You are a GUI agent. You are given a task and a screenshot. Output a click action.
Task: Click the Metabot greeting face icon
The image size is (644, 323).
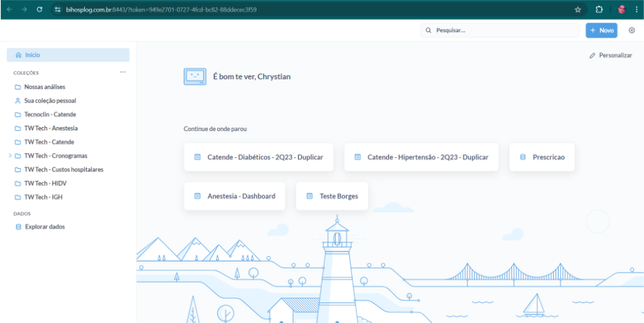click(195, 76)
